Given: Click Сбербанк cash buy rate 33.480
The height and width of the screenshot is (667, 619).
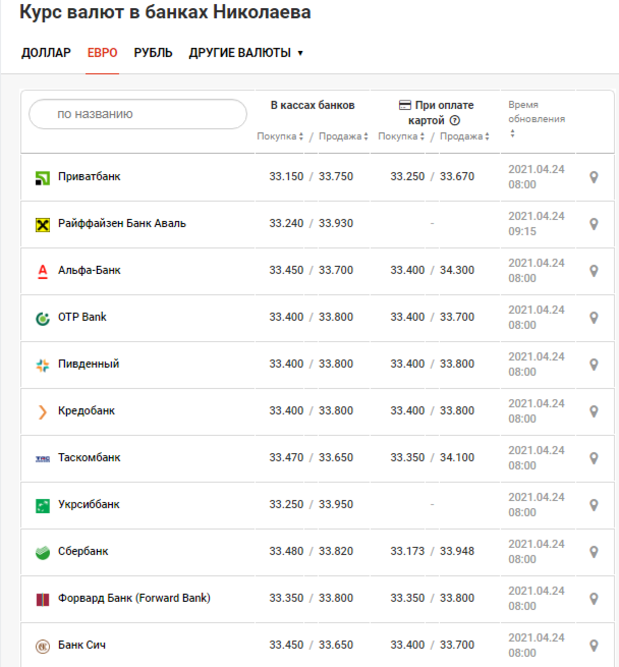Looking at the screenshot, I should coord(286,551).
